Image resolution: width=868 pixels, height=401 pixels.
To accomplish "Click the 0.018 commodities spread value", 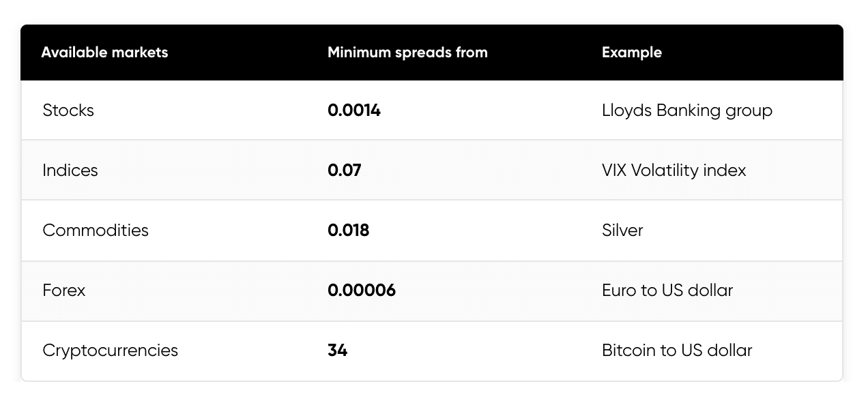I will coord(348,231).
